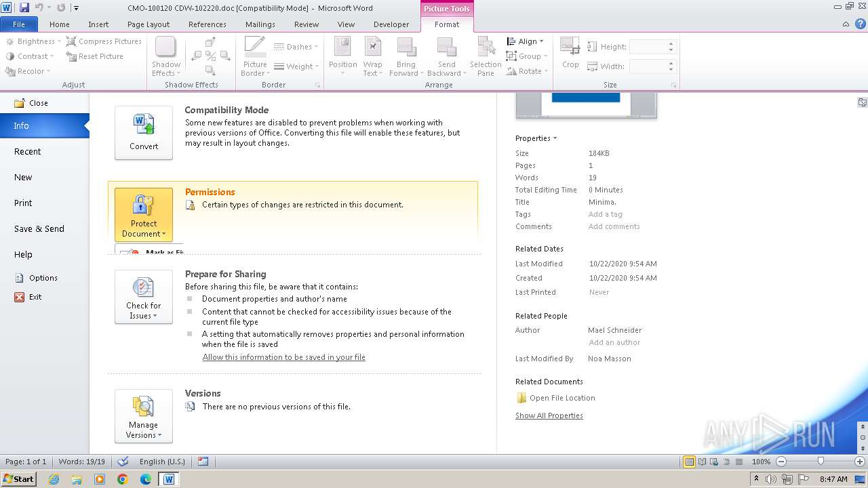The height and width of the screenshot is (488, 868).
Task: Click the Open File Location link
Action: coord(562,398)
